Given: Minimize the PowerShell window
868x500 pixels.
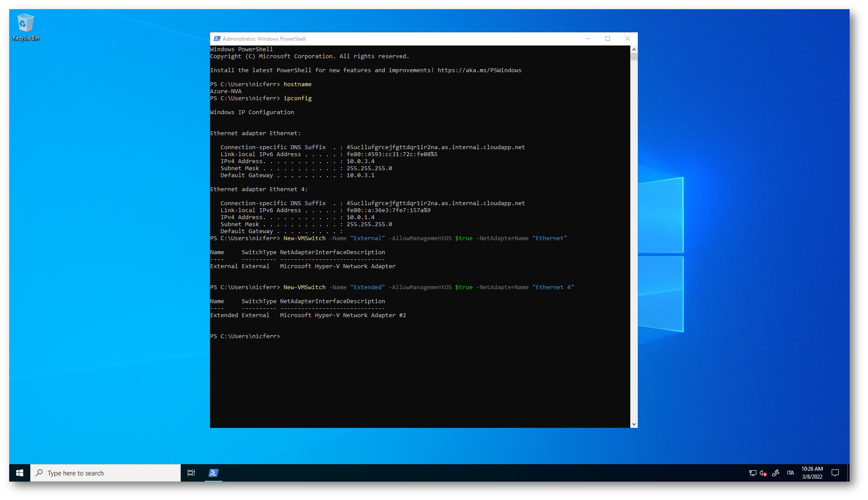Looking at the screenshot, I should (x=588, y=38).
